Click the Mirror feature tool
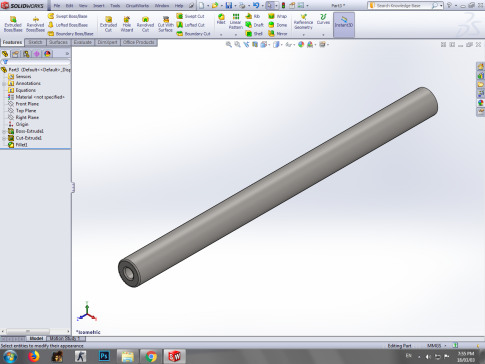 point(277,34)
